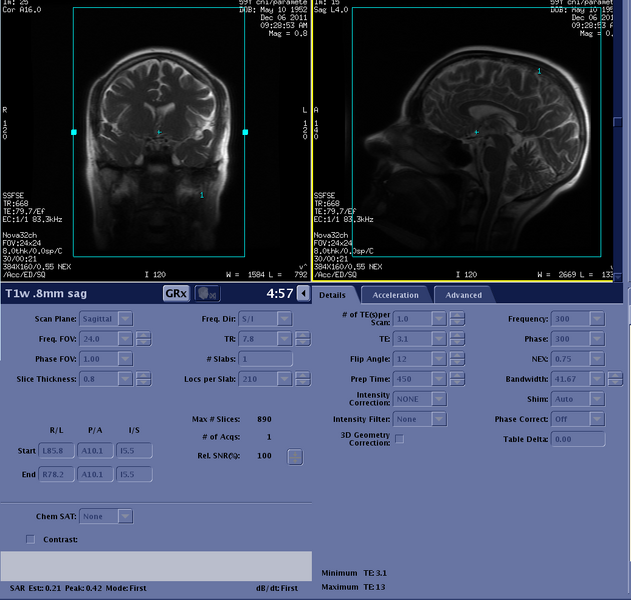Image resolution: width=631 pixels, height=600 pixels.
Task: Click the Slice Thickness stepper
Action: click(144, 379)
